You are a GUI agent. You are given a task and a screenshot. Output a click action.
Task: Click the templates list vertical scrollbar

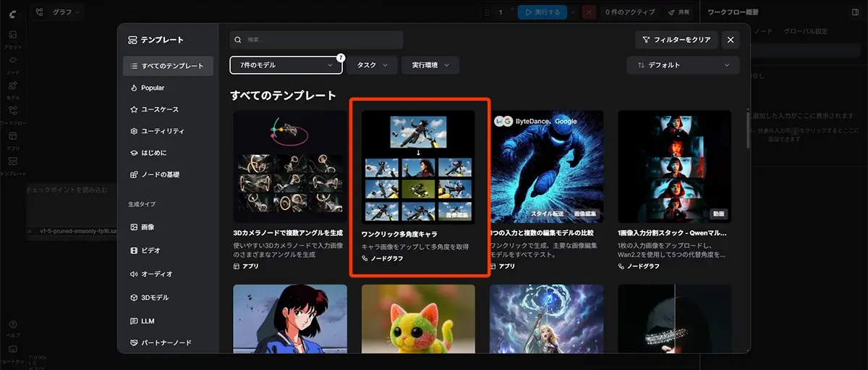[747, 129]
